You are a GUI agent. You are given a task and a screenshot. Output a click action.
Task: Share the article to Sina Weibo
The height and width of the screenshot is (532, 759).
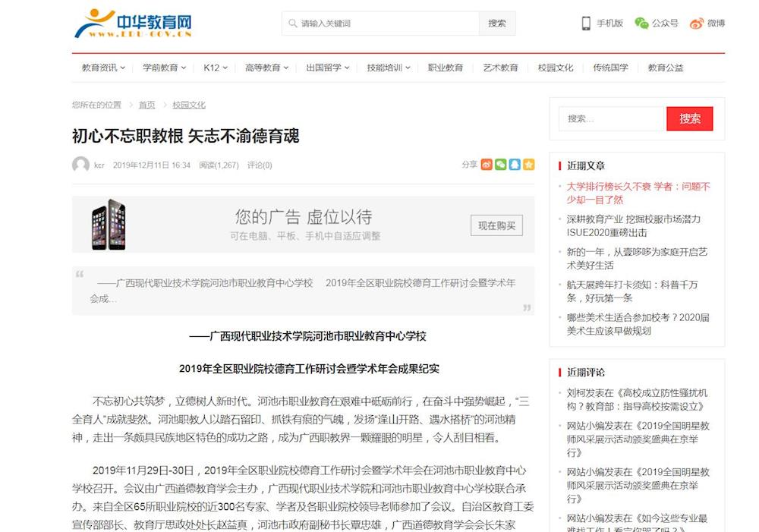tap(487, 165)
